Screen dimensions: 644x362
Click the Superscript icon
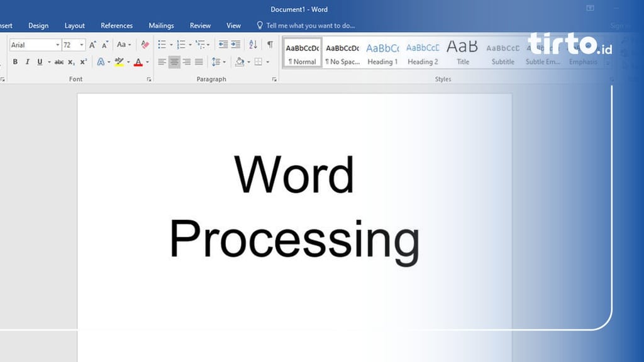point(83,62)
